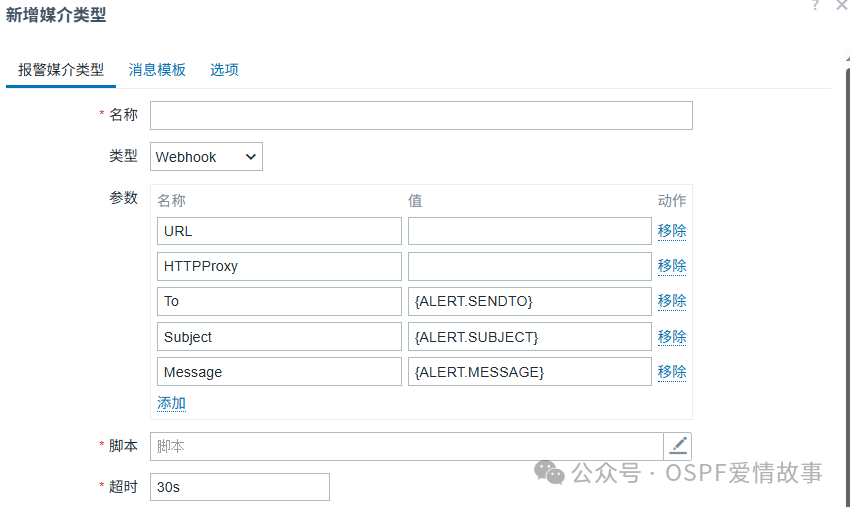Click the To parameter name field

click(279, 301)
